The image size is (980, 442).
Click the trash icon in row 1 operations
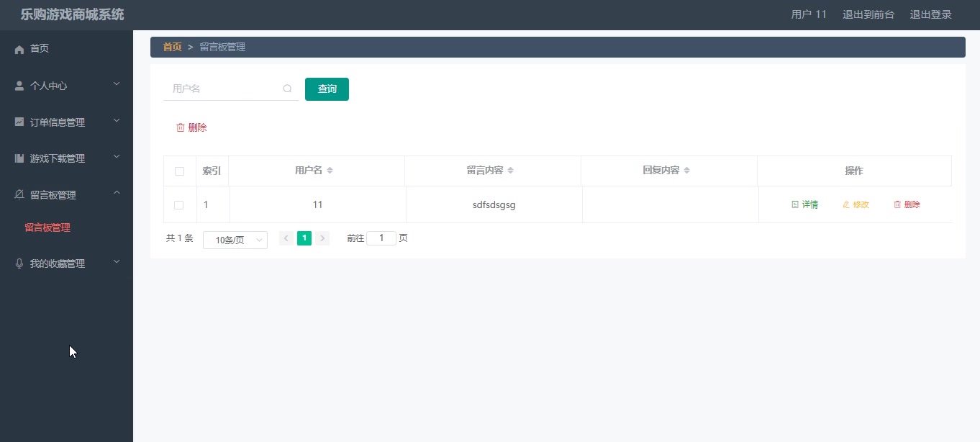click(x=897, y=204)
